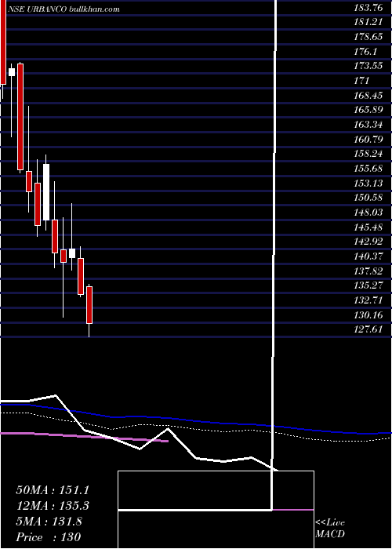
Task: Click the 12MA : 135.3 readout
Action: 53,506
